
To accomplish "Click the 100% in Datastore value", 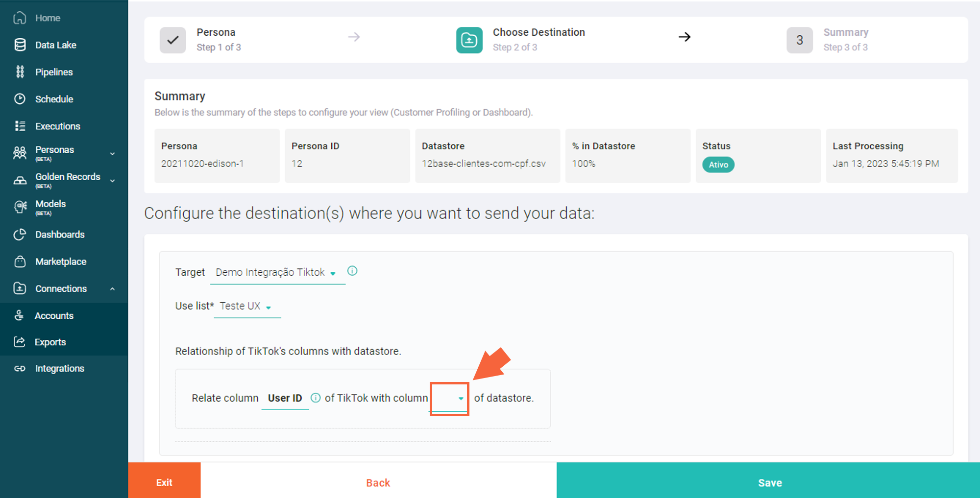I will coord(584,164).
